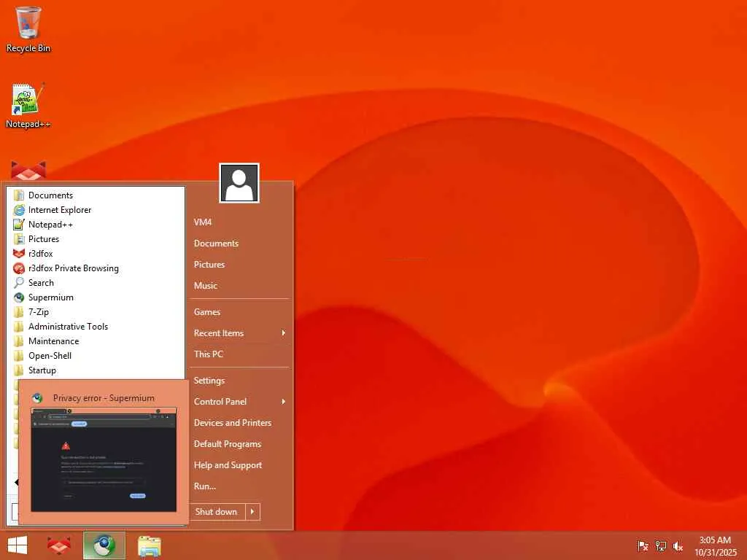
Task: Click the Search magnifier icon in the programs list
Action: [19, 283]
